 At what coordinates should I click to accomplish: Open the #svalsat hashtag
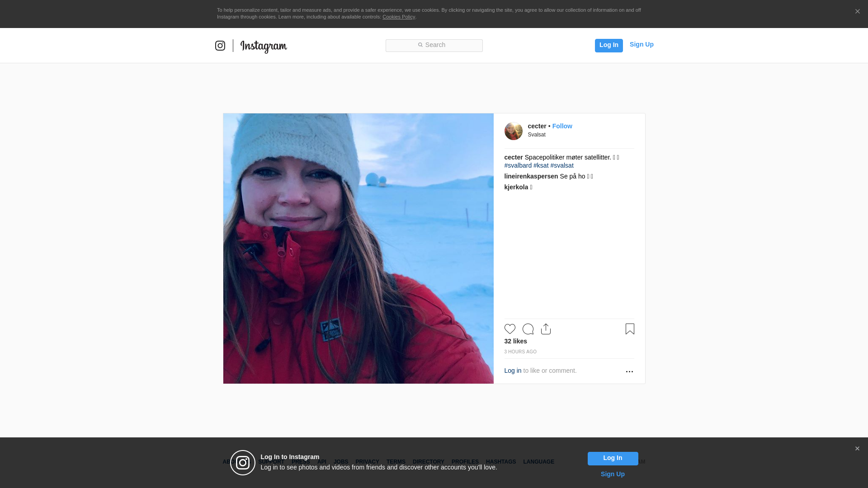562,165
